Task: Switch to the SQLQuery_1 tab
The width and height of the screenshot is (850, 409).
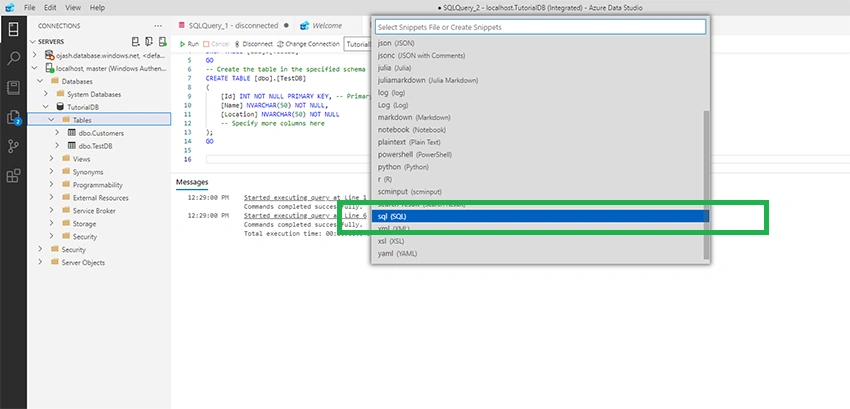Action: point(234,25)
